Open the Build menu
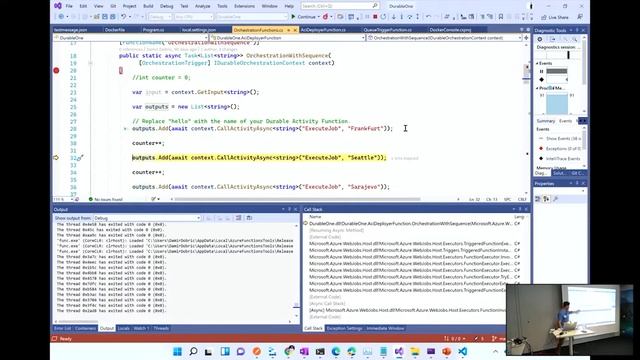 pos(148,6)
